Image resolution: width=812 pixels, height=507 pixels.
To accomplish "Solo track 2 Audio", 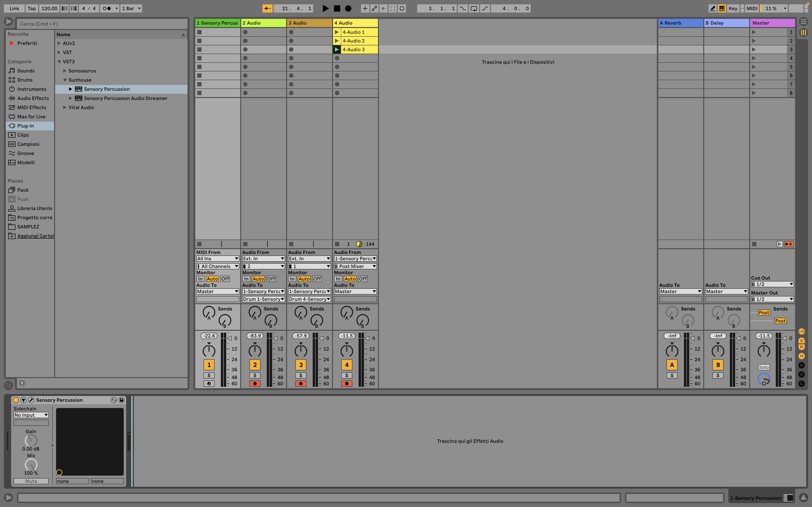I will pos(255,376).
